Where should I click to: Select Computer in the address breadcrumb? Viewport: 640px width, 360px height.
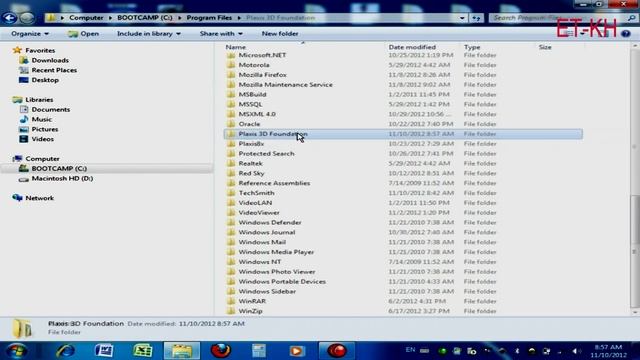86,18
